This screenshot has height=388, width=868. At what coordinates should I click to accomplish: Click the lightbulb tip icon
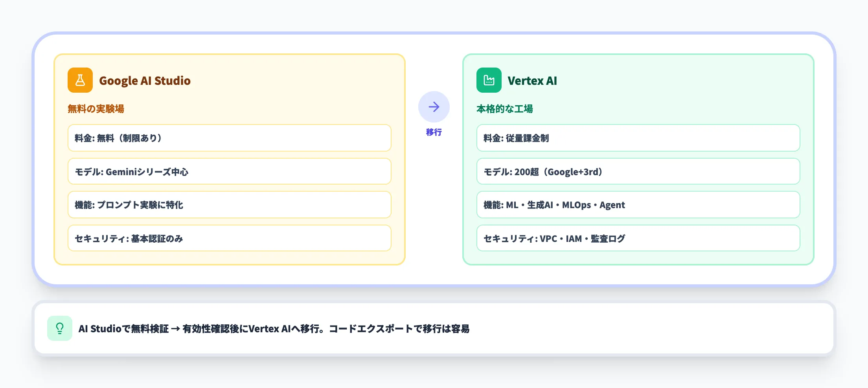click(59, 328)
